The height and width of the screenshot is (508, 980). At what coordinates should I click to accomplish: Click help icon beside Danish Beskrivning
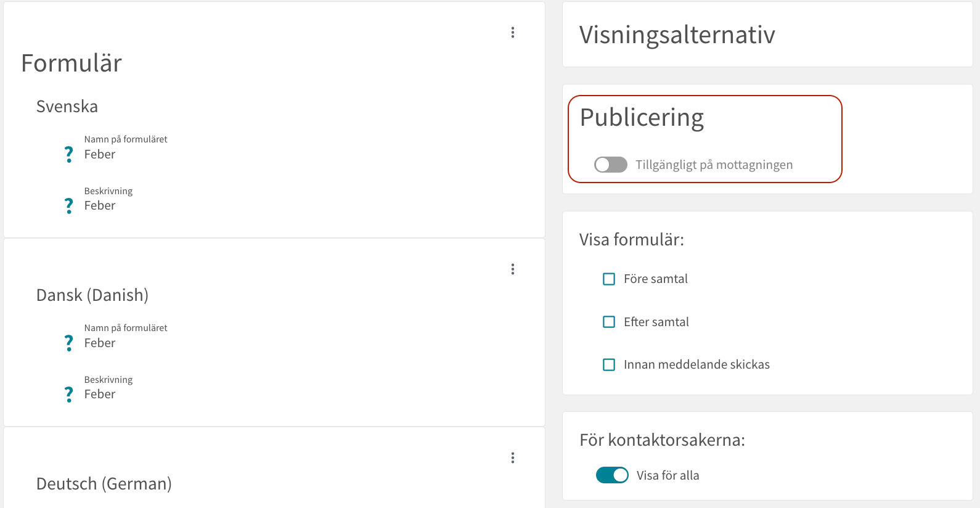pyautogui.click(x=69, y=395)
